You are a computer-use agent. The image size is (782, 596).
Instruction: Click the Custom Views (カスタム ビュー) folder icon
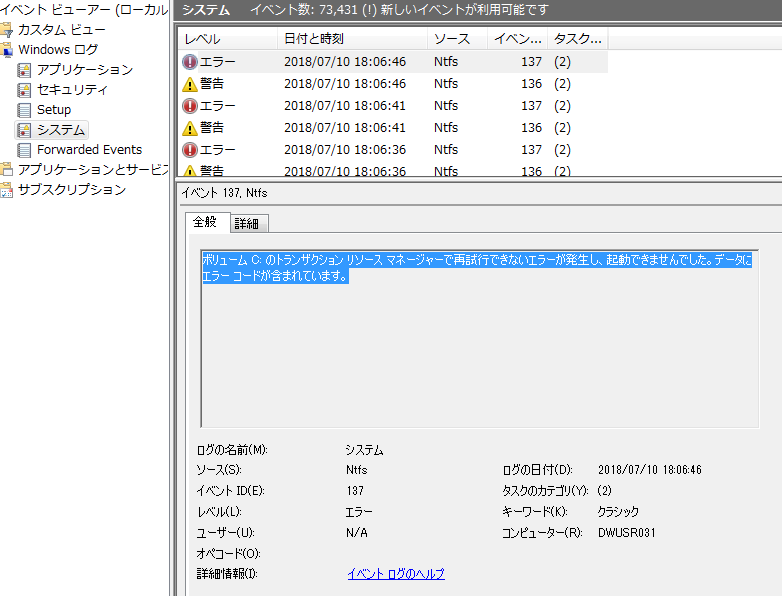[x=6, y=30]
